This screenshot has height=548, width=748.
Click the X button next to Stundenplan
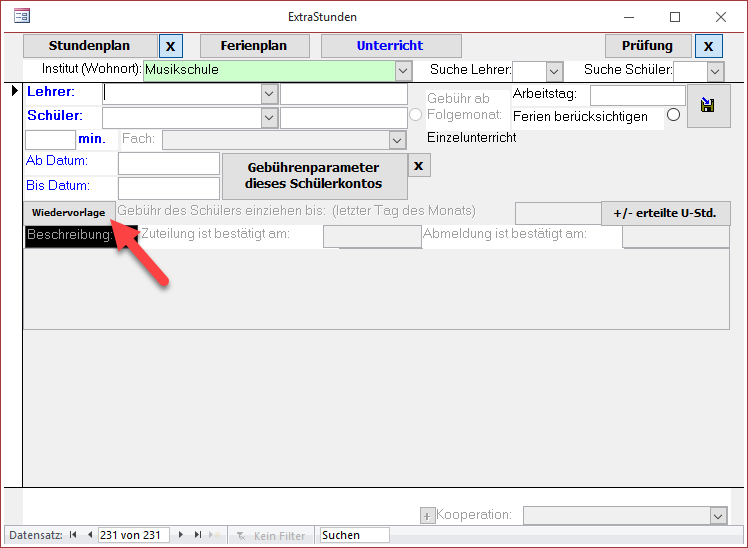pos(171,46)
